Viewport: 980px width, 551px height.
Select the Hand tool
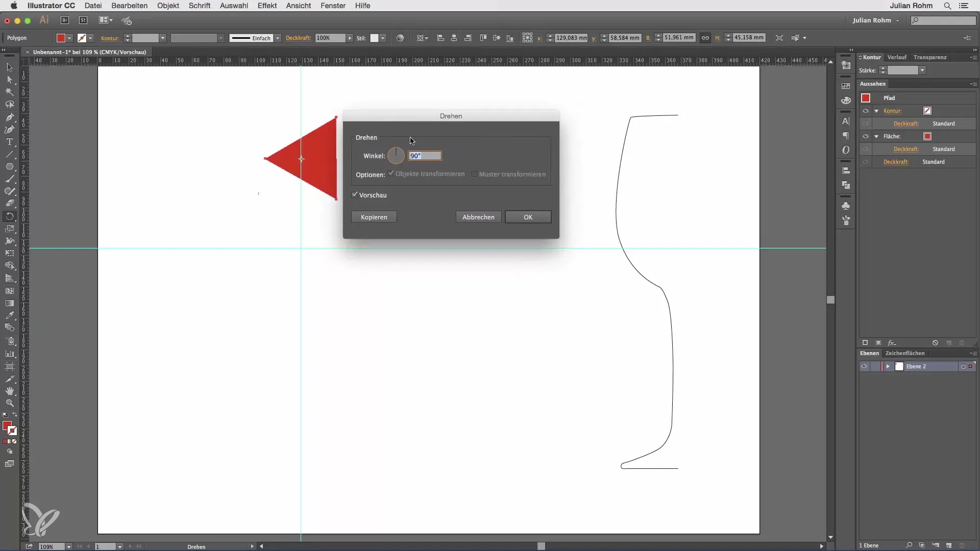tap(9, 390)
